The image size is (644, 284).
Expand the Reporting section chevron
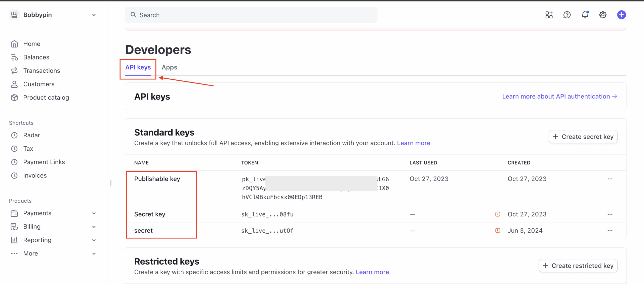(x=94, y=240)
